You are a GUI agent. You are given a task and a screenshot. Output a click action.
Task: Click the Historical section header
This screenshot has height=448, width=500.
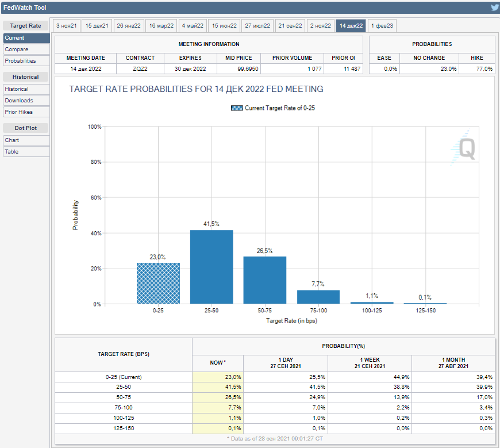[25, 77]
